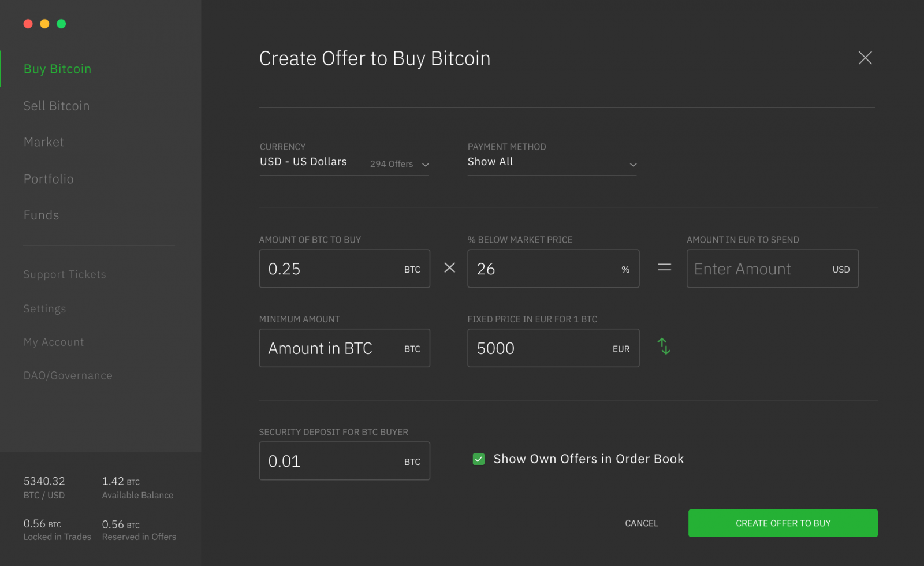
Task: Click the Cancel button
Action: (x=641, y=523)
